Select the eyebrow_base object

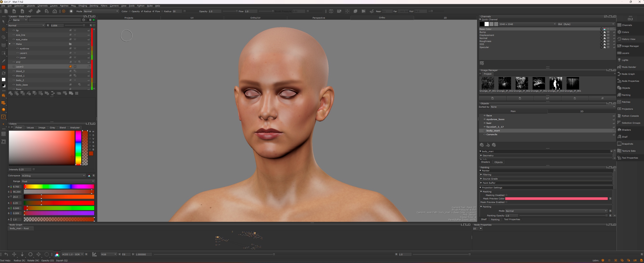[x=495, y=119]
